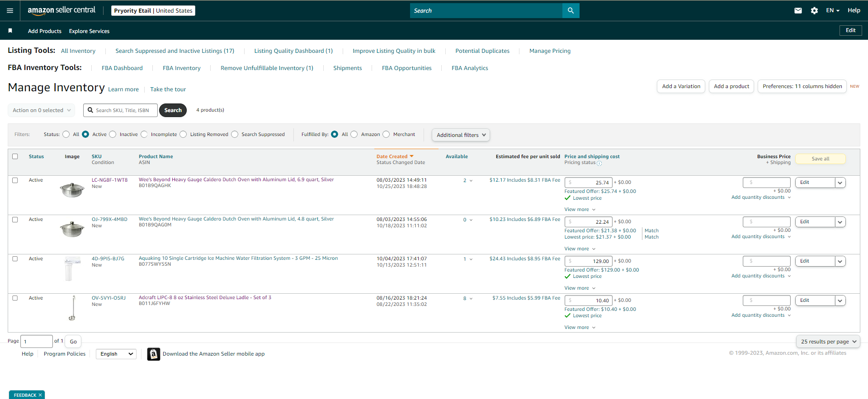Viewport: 868px width, 399px height.
Task: Check the row for SKU OV-5VYI-O5RJ
Action: pos(15,298)
